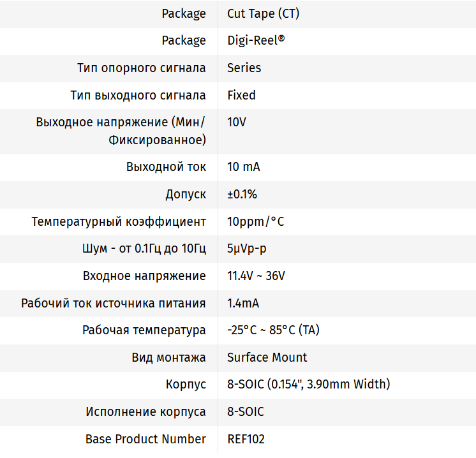Click the "11.4V ~ 36V" input voltage value

(x=256, y=276)
